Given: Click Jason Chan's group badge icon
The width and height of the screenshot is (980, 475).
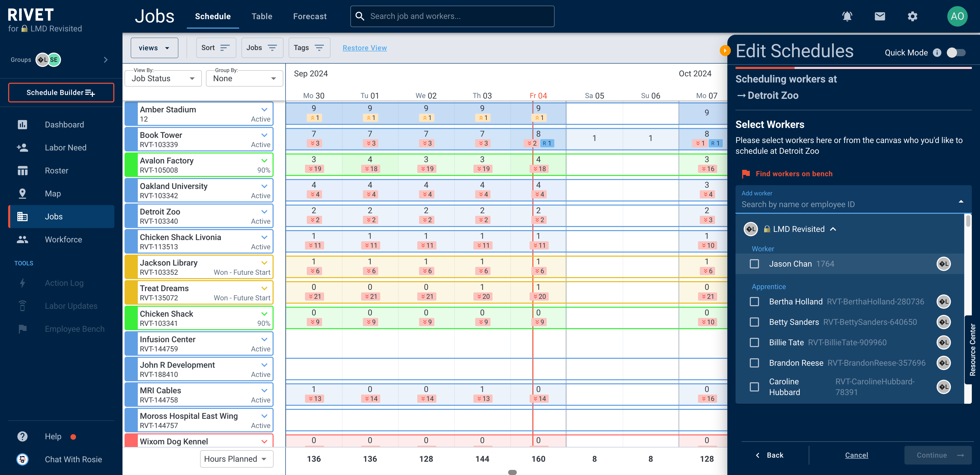Looking at the screenshot, I should [x=944, y=263].
